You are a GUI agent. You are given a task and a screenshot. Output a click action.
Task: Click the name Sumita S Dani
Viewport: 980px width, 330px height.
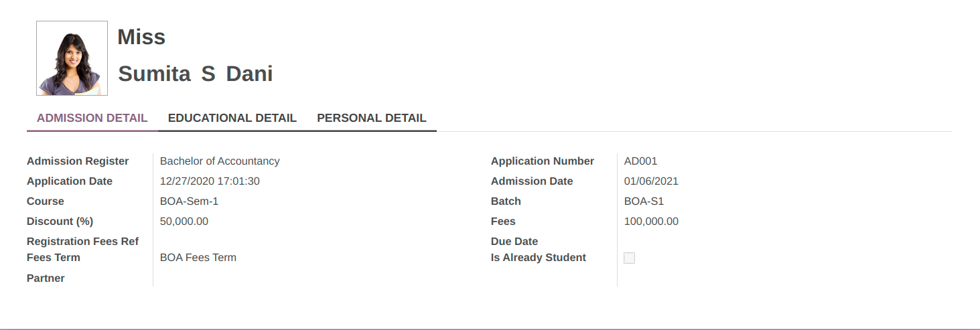[x=196, y=74]
